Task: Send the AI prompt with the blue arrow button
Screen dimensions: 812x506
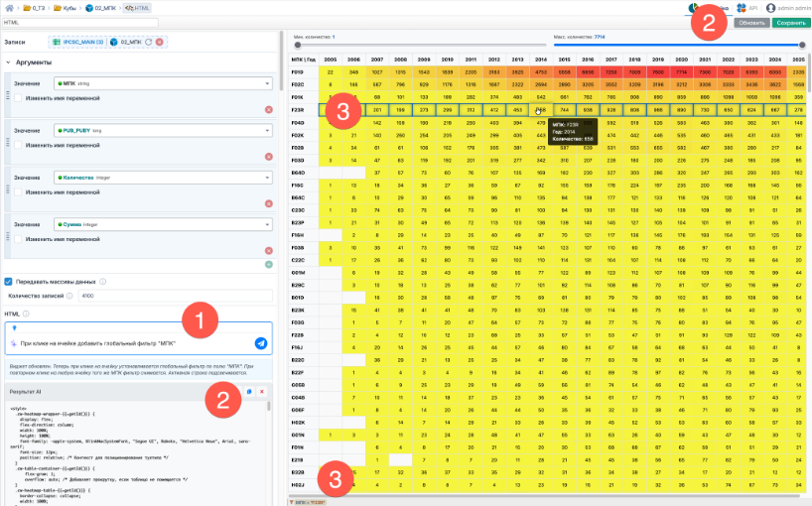Action: tap(260, 343)
